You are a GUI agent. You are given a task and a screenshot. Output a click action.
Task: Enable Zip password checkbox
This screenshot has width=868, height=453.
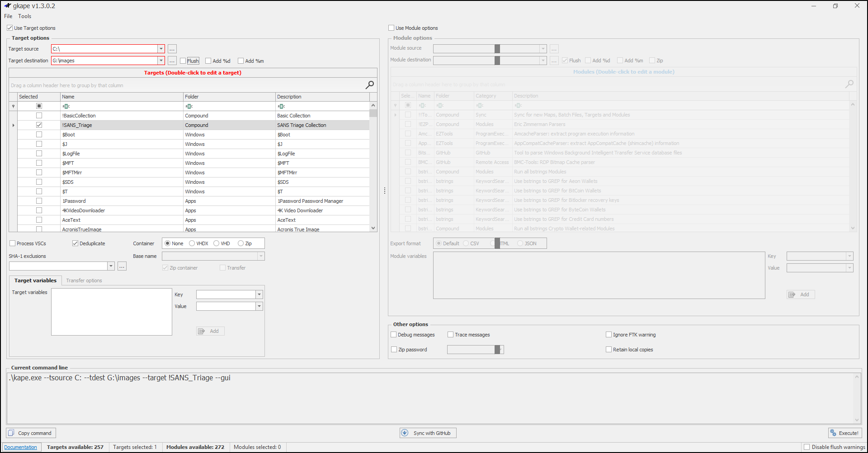coord(394,350)
